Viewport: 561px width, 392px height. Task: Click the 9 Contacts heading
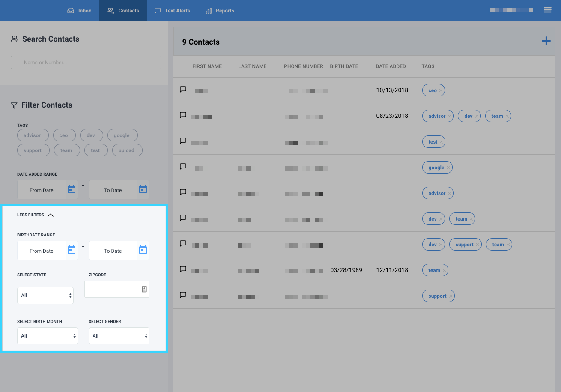tap(201, 42)
